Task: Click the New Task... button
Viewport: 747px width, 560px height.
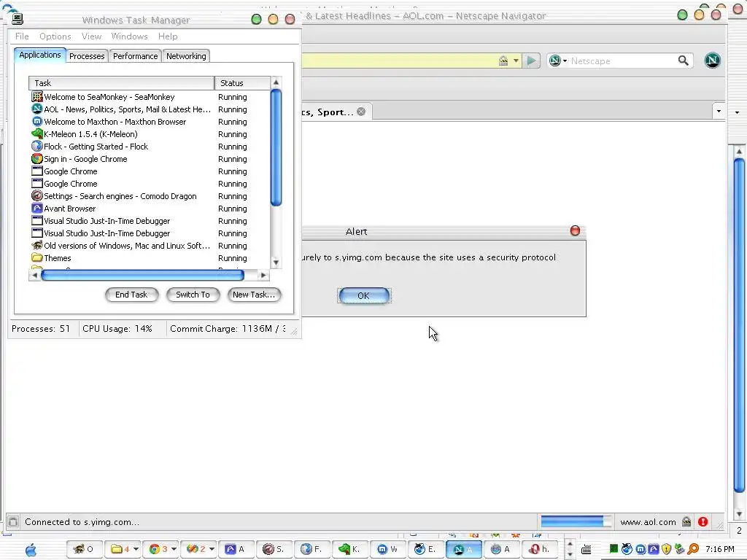Action: point(254,295)
